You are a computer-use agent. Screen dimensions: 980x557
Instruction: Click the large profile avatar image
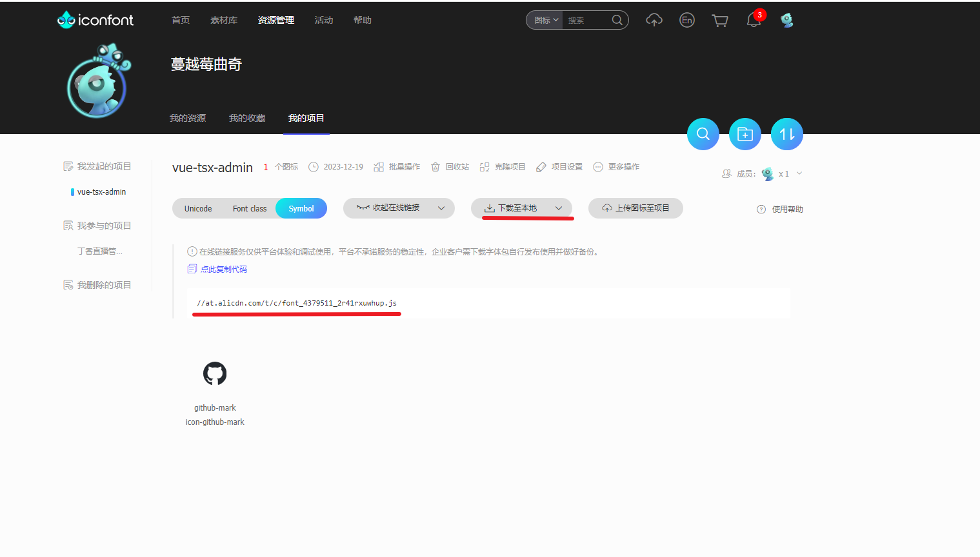(98, 81)
